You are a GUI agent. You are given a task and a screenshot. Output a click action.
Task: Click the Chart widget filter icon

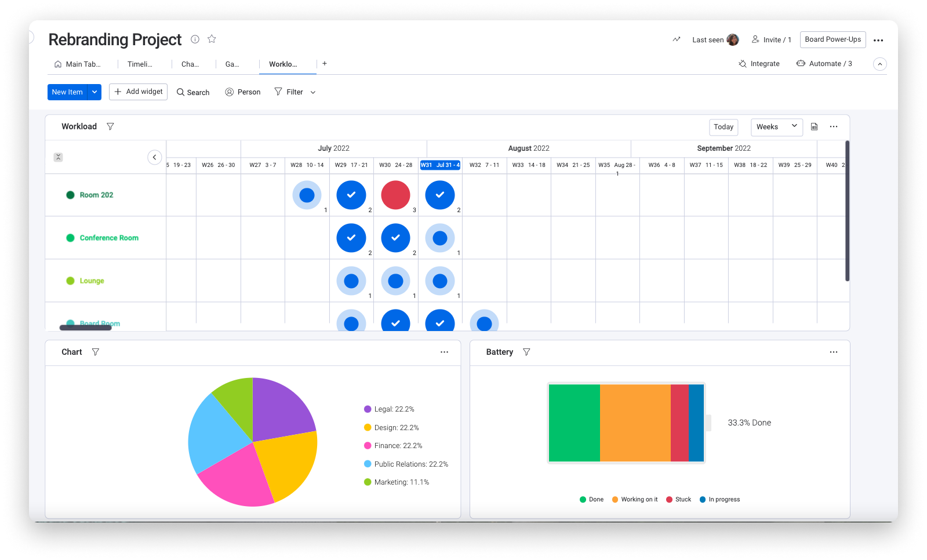[96, 352]
